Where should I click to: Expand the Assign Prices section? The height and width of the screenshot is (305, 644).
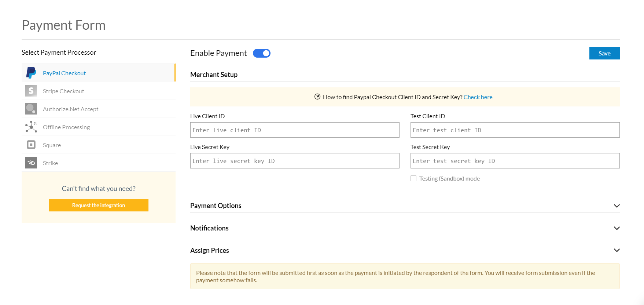tap(617, 250)
